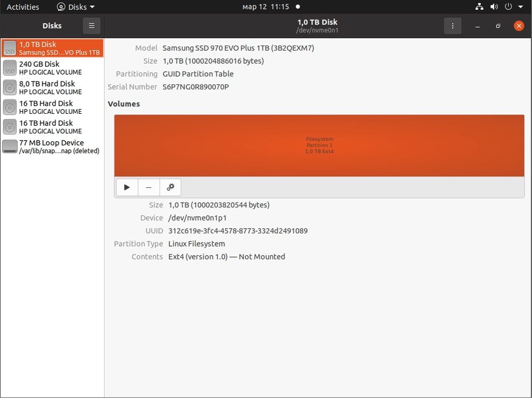The width and height of the screenshot is (532, 398).
Task: Select the Filesystem Partition 1 volume block
Action: 320,145
